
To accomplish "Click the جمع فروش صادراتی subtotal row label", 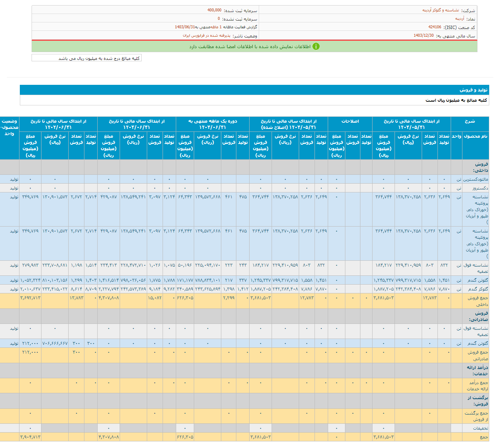I will tap(477, 355).
